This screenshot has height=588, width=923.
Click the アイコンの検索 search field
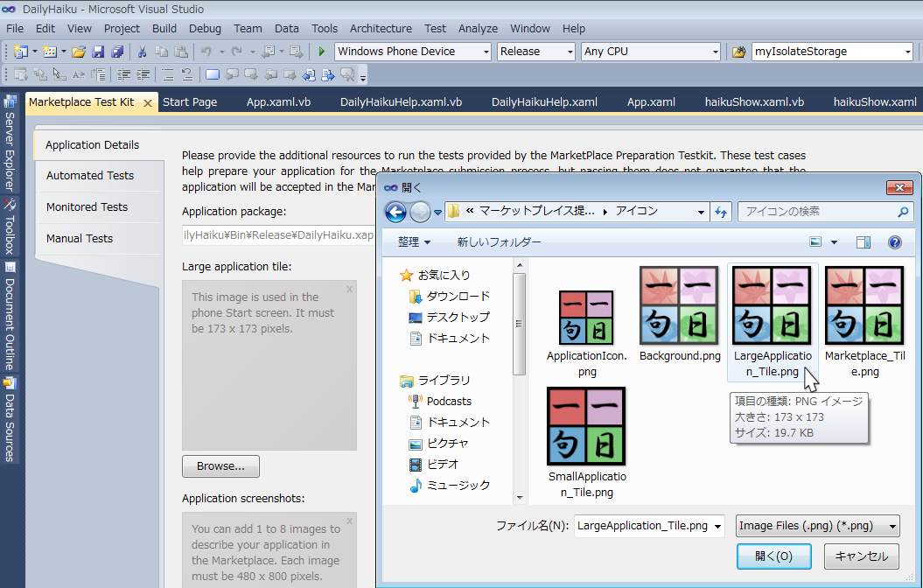tap(824, 212)
